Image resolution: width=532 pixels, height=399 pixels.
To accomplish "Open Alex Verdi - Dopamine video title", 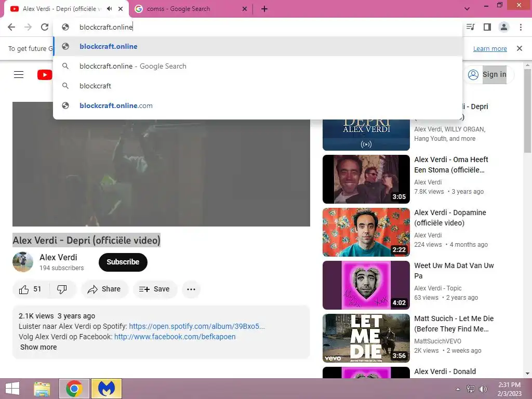I will [450, 218].
